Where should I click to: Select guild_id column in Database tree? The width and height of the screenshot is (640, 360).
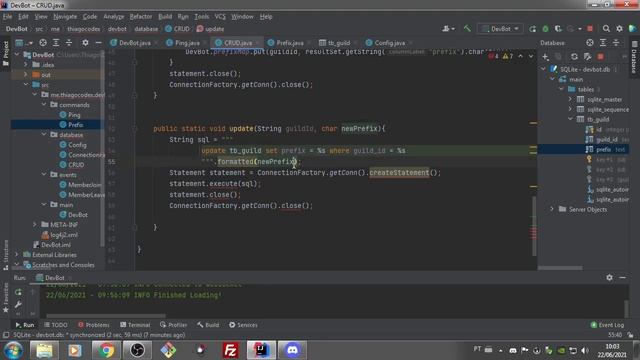click(x=607, y=140)
